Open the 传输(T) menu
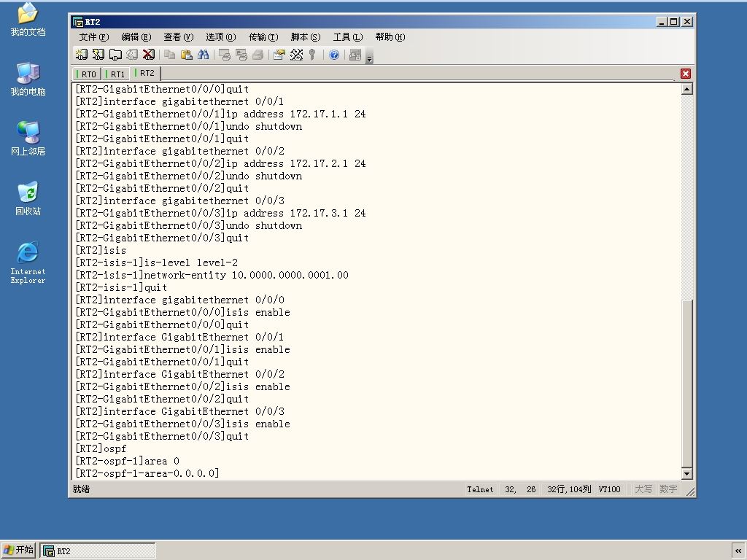The height and width of the screenshot is (560, 747). point(263,37)
